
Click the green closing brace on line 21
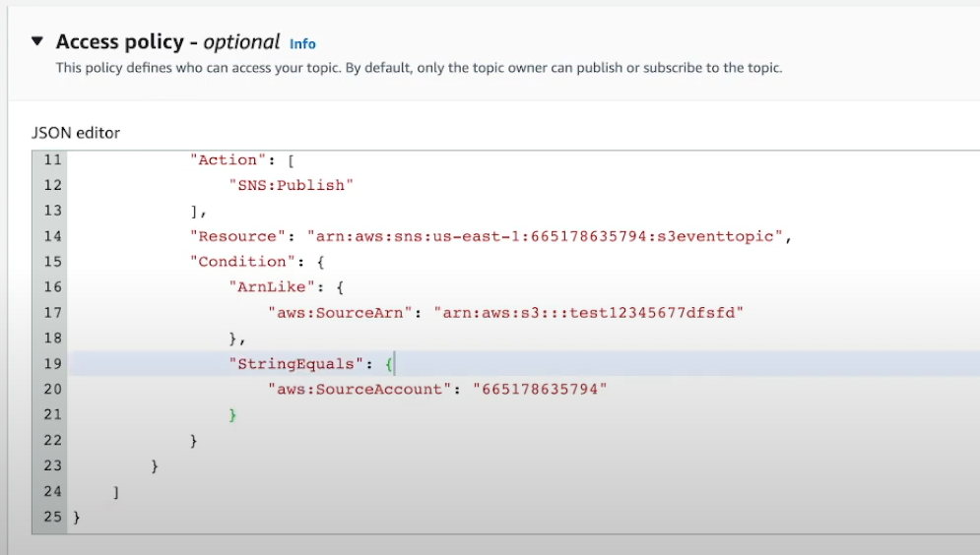(x=232, y=415)
